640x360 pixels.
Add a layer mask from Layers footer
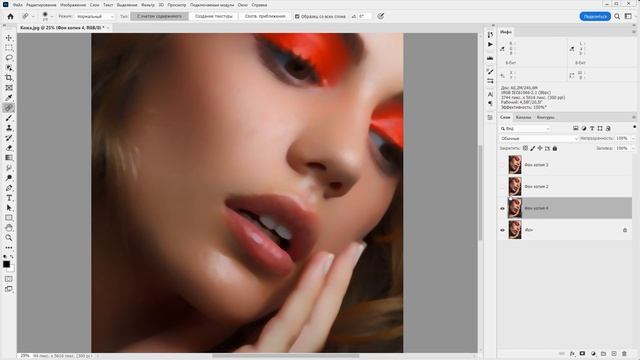point(582,353)
